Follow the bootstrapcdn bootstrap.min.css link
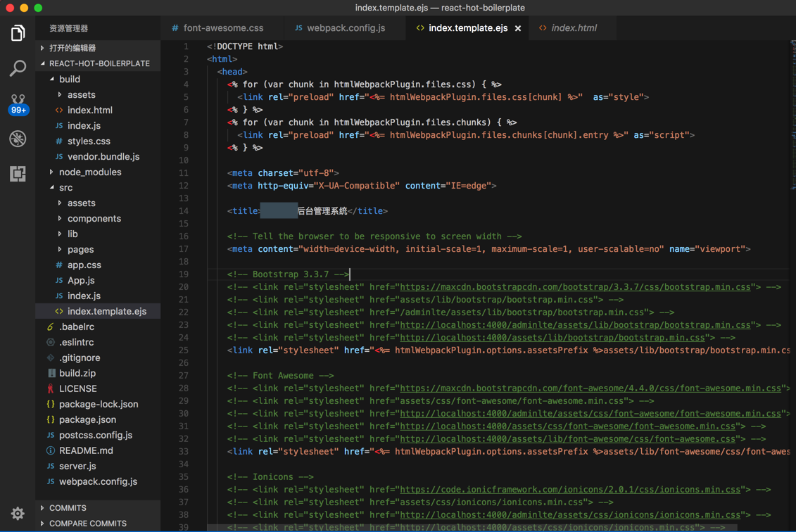This screenshot has height=532, width=796. 574,287
